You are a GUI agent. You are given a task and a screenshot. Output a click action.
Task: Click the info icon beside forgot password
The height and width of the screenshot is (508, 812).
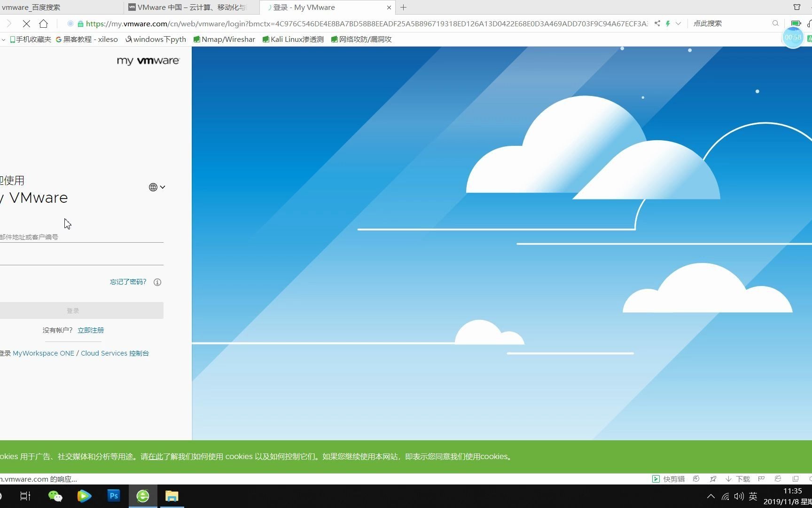click(157, 282)
